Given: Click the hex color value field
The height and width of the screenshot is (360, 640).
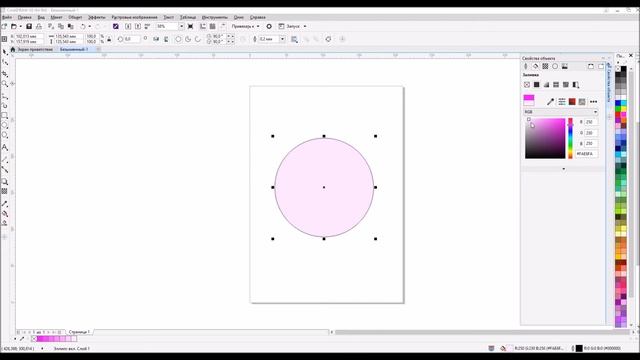Looking at the screenshot, I should point(587,154).
